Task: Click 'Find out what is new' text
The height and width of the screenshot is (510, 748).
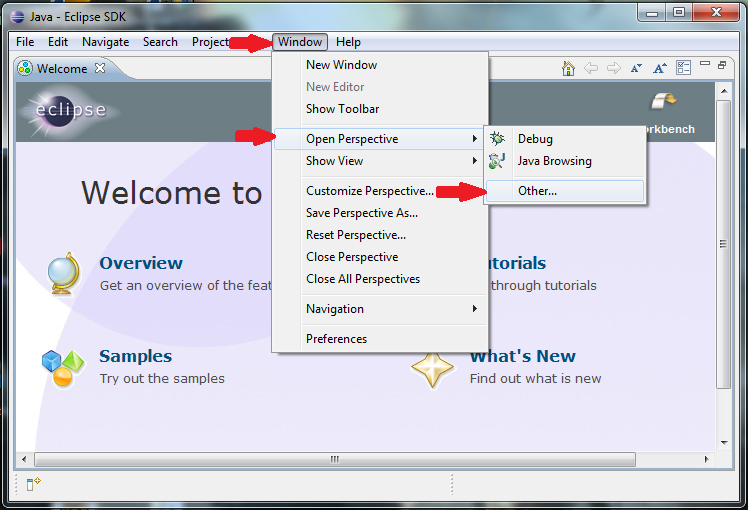Action: tap(535, 378)
